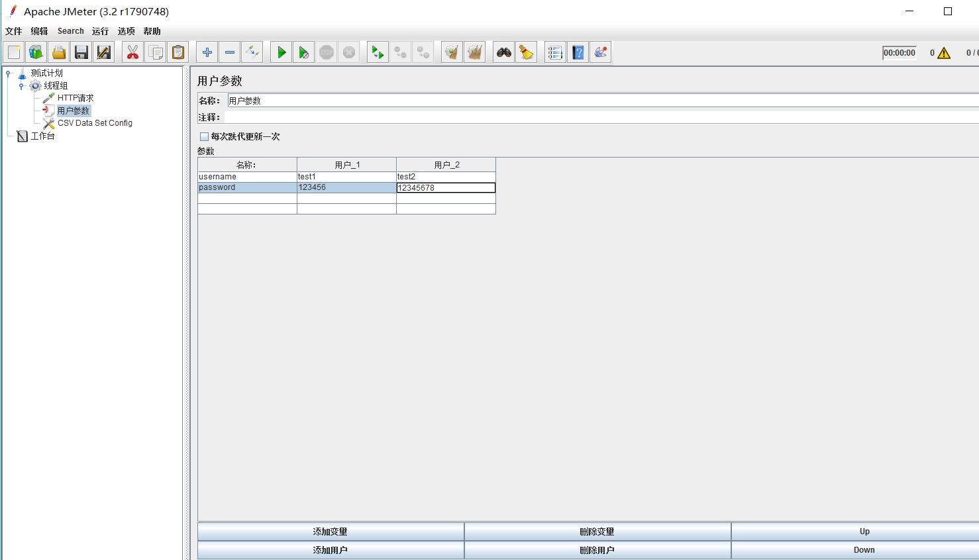Select 用户参数 in the tree
Screen dimensions: 979x560
(x=73, y=111)
